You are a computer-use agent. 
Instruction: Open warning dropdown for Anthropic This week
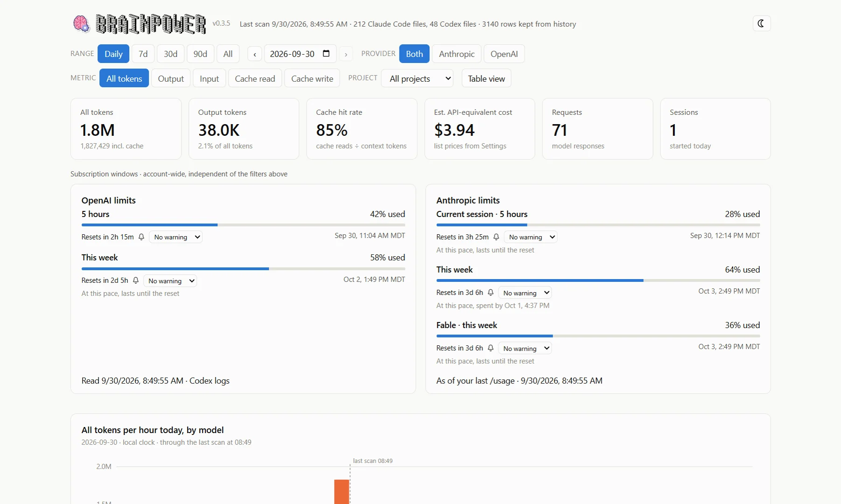[525, 293]
